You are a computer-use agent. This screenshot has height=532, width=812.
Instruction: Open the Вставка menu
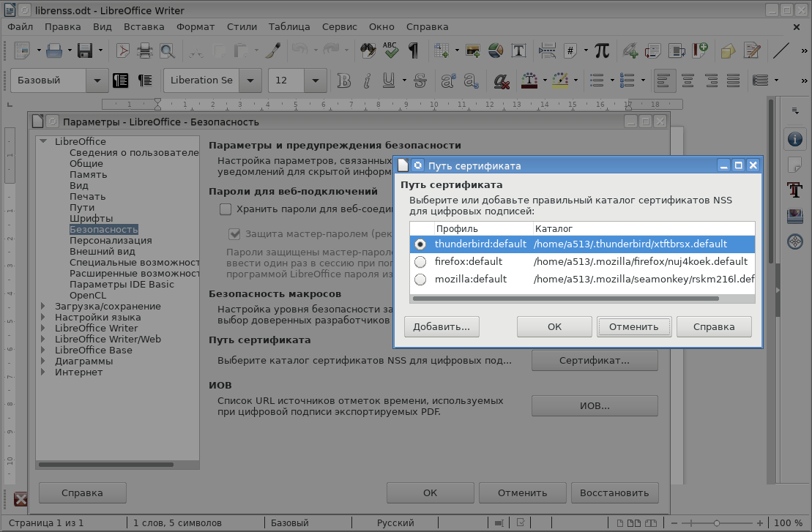tap(144, 27)
